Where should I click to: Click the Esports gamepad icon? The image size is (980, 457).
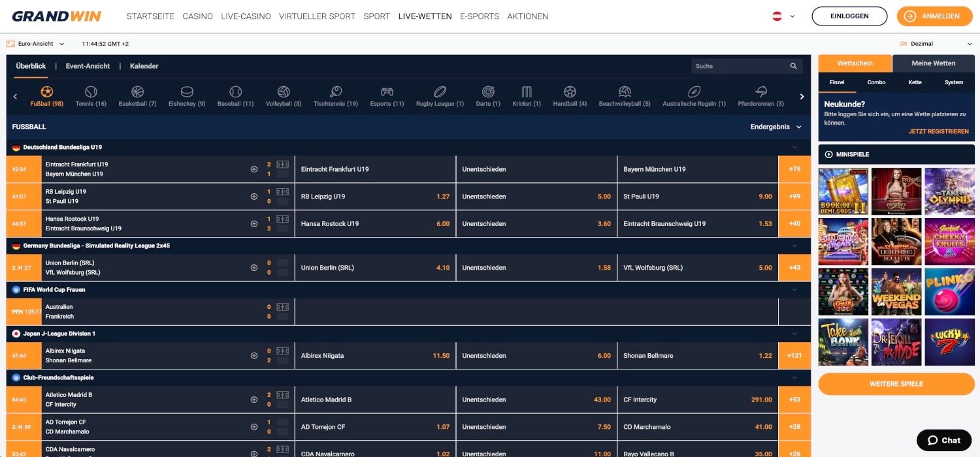pos(386,91)
